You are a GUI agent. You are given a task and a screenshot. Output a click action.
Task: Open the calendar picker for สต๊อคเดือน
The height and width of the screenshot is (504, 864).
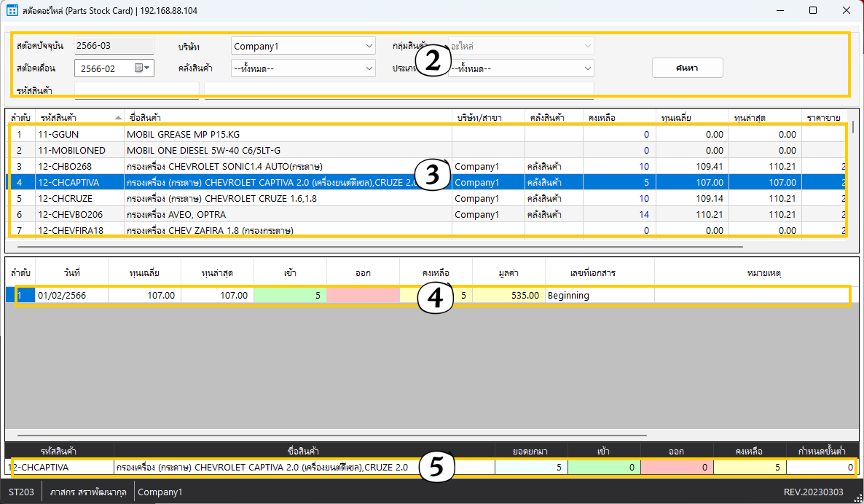(x=143, y=68)
